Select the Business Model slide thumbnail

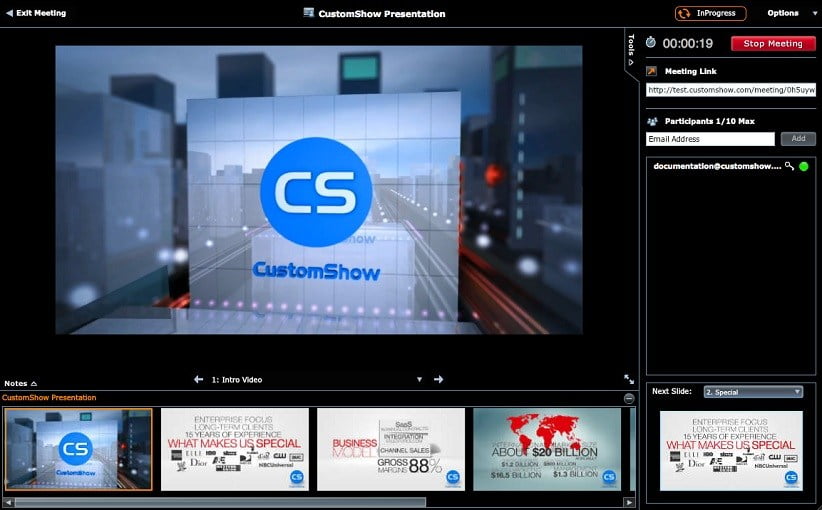391,449
